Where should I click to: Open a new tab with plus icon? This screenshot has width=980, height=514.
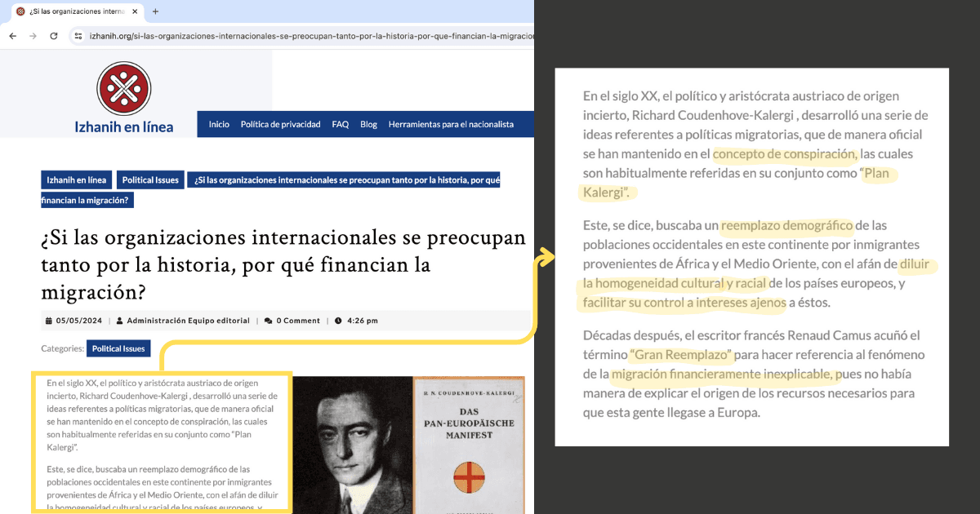coord(155,11)
